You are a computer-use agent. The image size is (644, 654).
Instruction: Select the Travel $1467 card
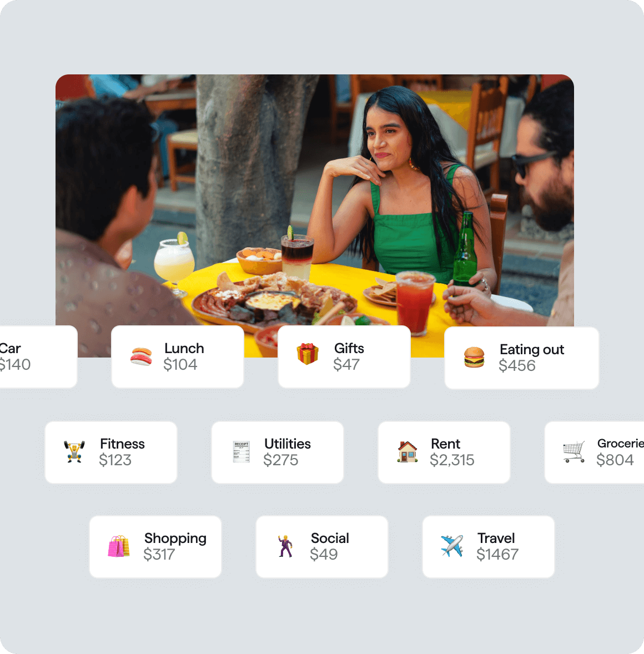pyautogui.click(x=489, y=547)
